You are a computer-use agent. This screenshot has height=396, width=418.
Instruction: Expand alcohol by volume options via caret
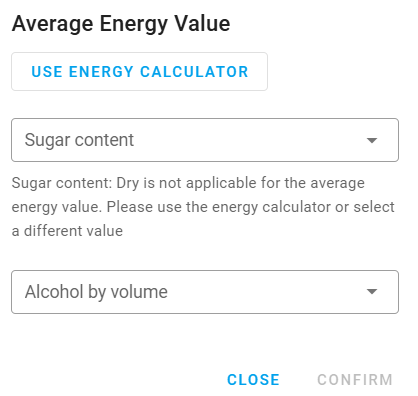[372, 292]
